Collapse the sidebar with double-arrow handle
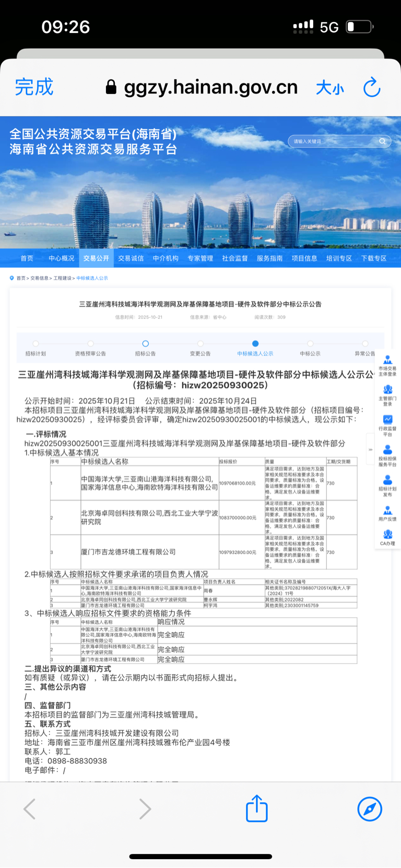 pos(370,449)
